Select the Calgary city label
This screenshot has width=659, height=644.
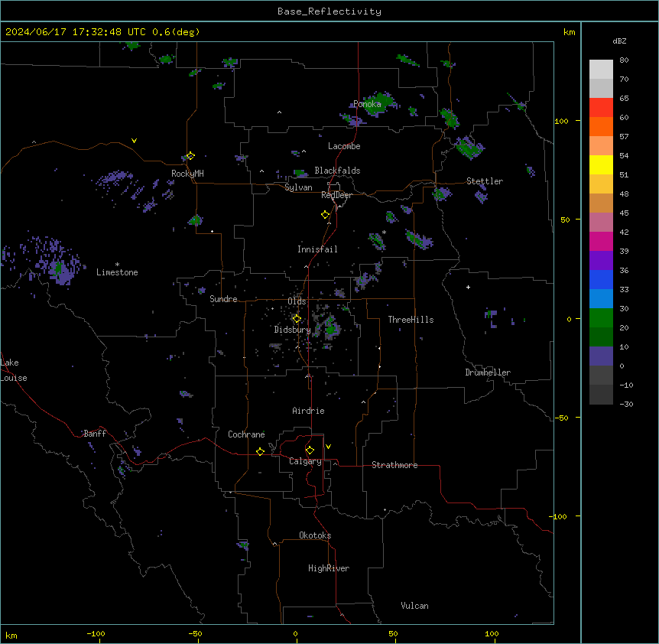(x=305, y=461)
